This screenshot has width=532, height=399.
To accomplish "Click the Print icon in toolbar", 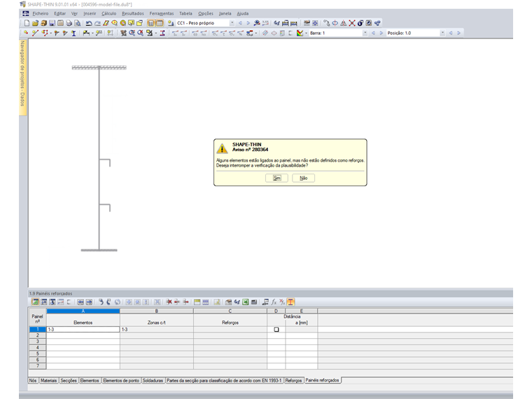I will coord(69,23).
